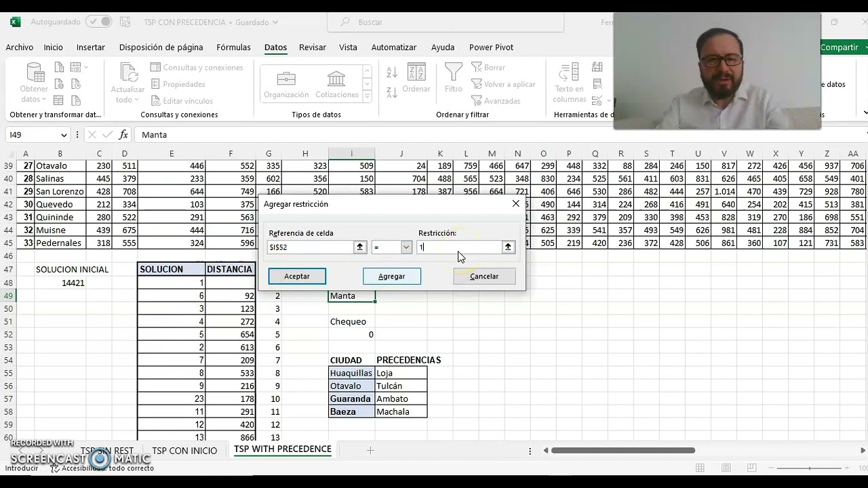Open the Archivo menu
This screenshot has height=488, width=868.
20,47
